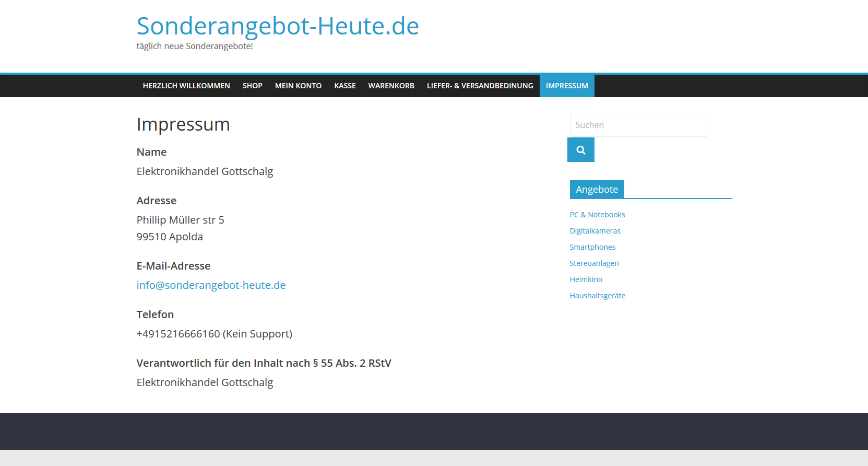Click the Sonderangebot-Heute.de site title
The height and width of the screenshot is (466, 868).
click(x=278, y=26)
